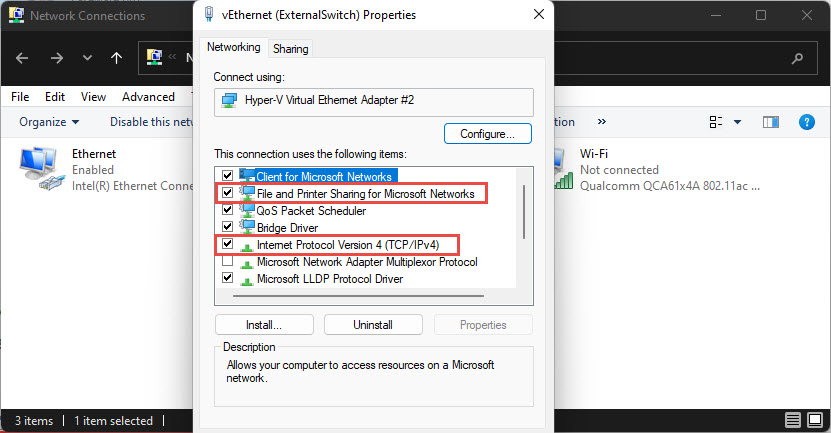Enable Microsoft Network Adapter Multiplexor Protocol

click(227, 262)
